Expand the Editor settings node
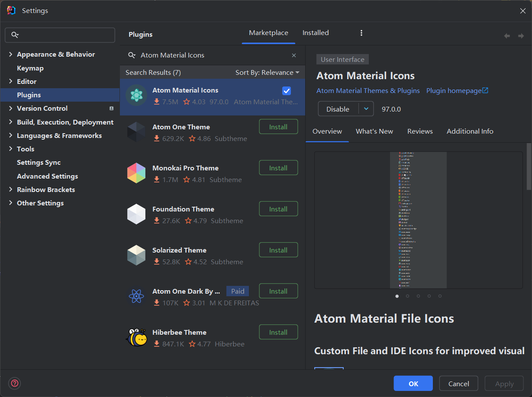 pos(11,82)
